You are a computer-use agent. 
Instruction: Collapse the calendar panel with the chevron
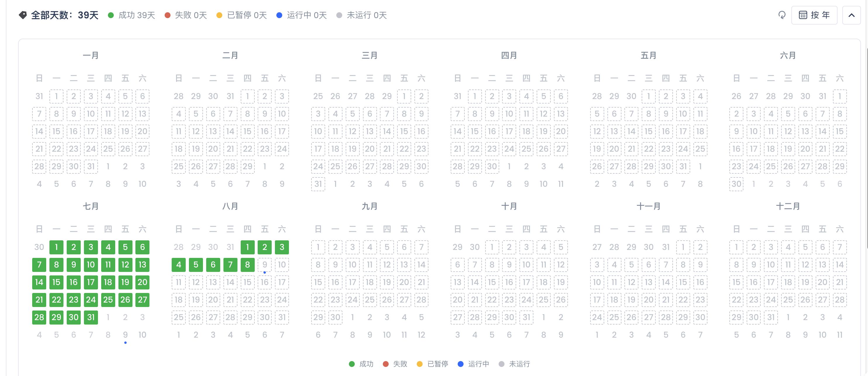pos(852,15)
